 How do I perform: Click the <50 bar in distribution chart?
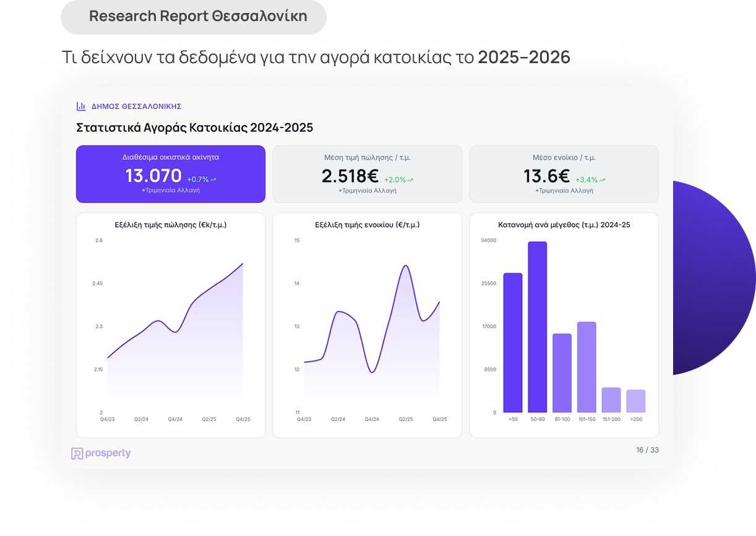pyautogui.click(x=512, y=342)
